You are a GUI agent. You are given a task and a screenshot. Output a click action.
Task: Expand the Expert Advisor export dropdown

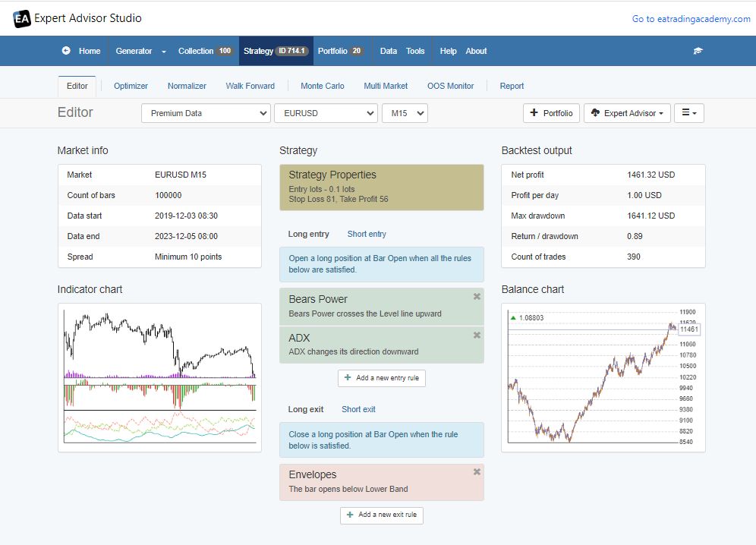point(627,113)
